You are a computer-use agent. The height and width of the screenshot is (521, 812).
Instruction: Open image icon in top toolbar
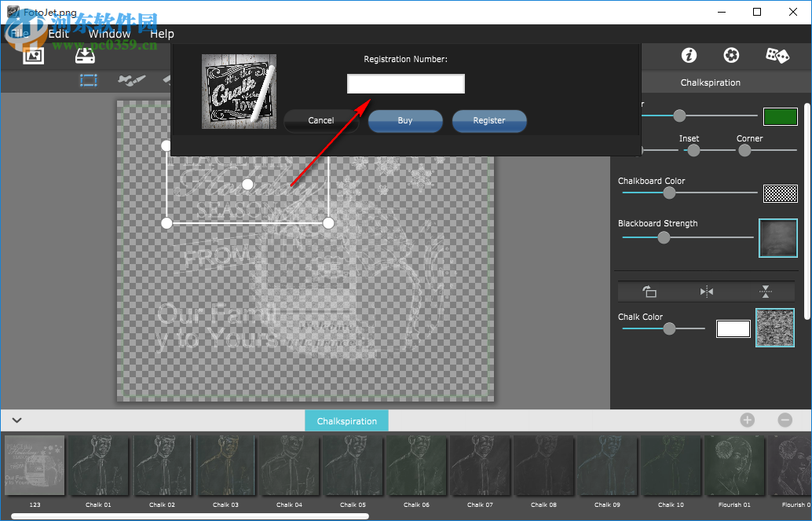click(x=33, y=56)
